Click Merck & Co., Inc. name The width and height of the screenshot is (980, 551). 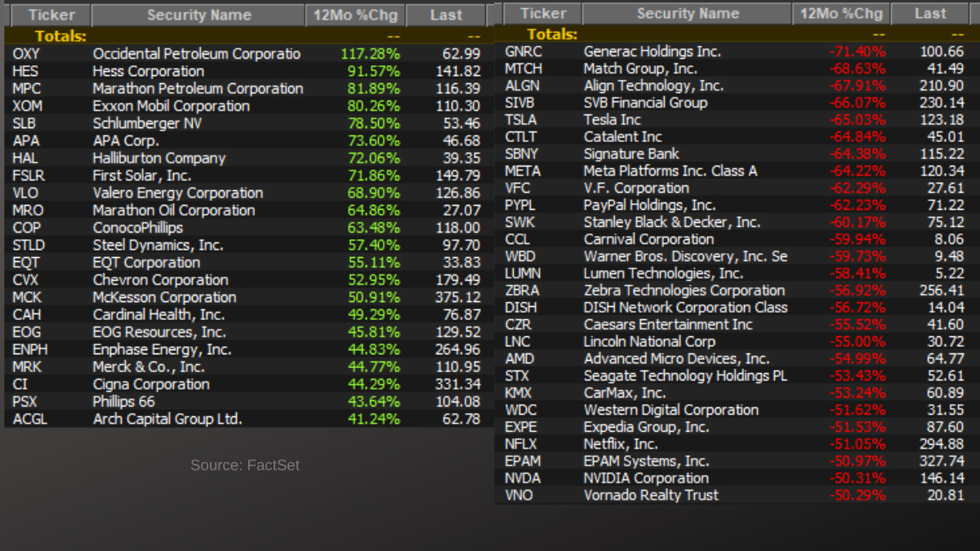coord(149,367)
